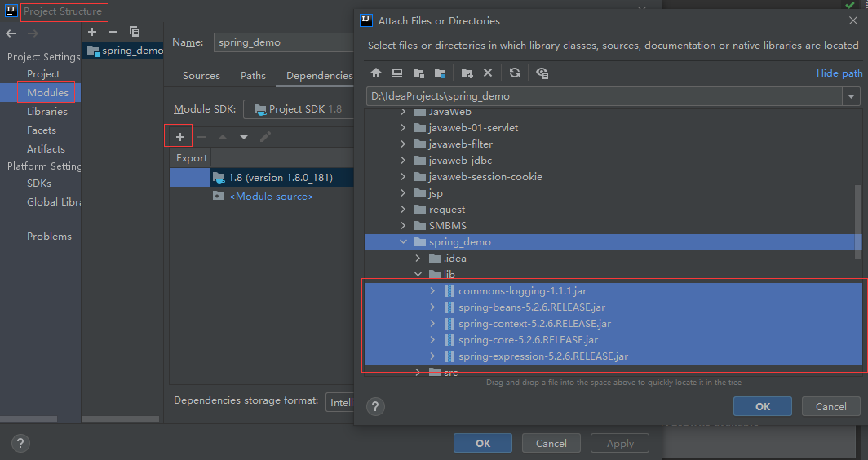Viewport: 868px width, 460px height.
Task: Expand the javaweb-filter folder arrow
Action: coord(403,144)
